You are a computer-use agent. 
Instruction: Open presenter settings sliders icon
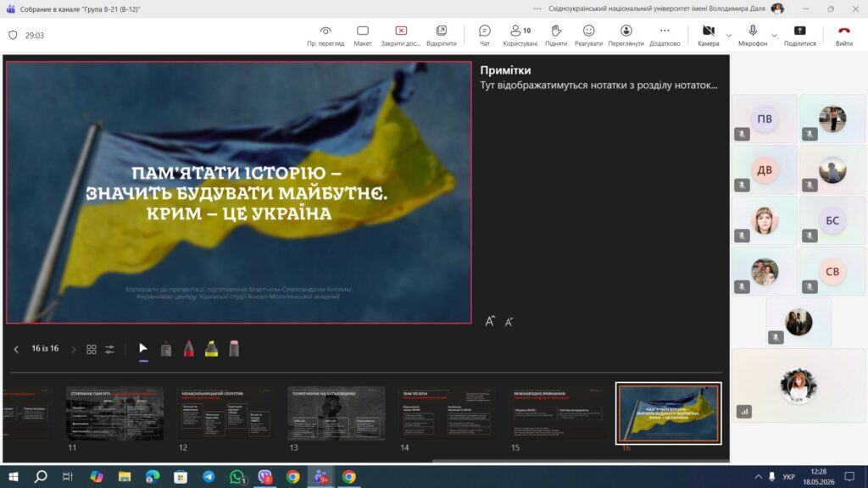click(109, 349)
